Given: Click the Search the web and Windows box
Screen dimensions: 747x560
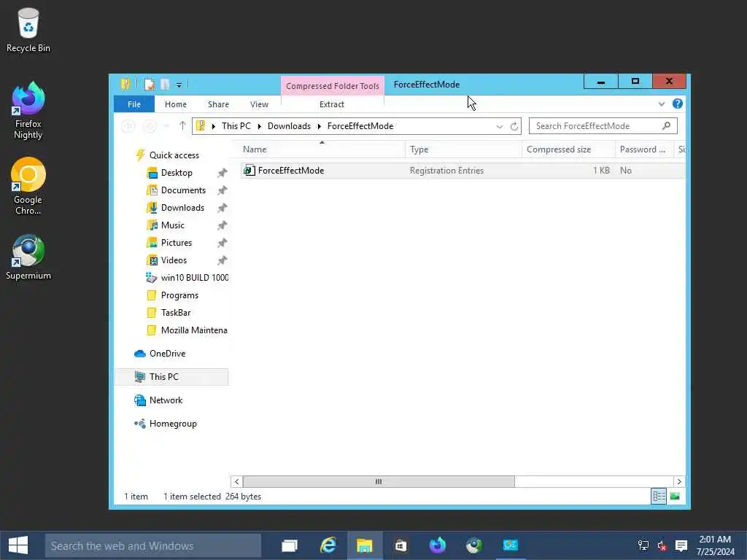Looking at the screenshot, I should (x=153, y=545).
